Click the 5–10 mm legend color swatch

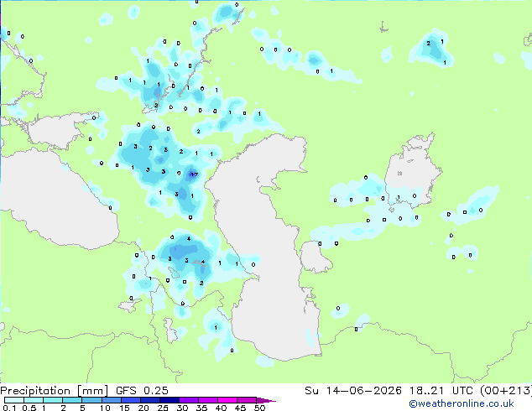[x=91, y=400]
